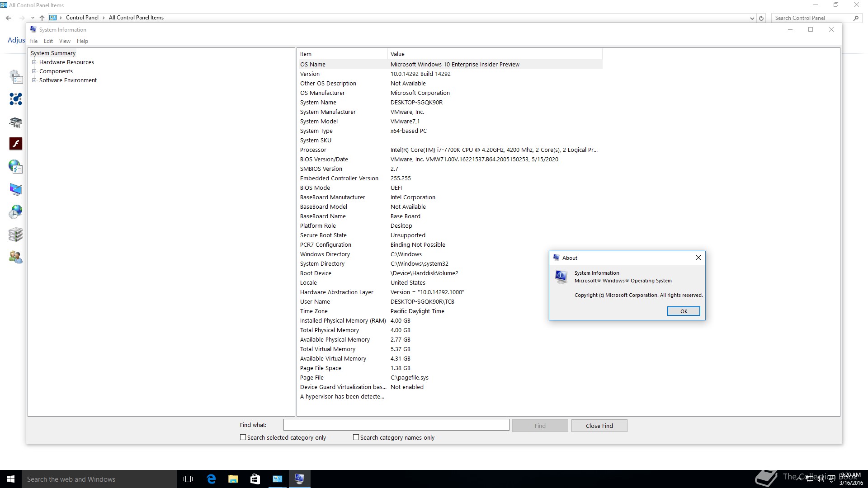Viewport: 868px width, 488px height.
Task: Open the Help menu
Action: coord(82,41)
